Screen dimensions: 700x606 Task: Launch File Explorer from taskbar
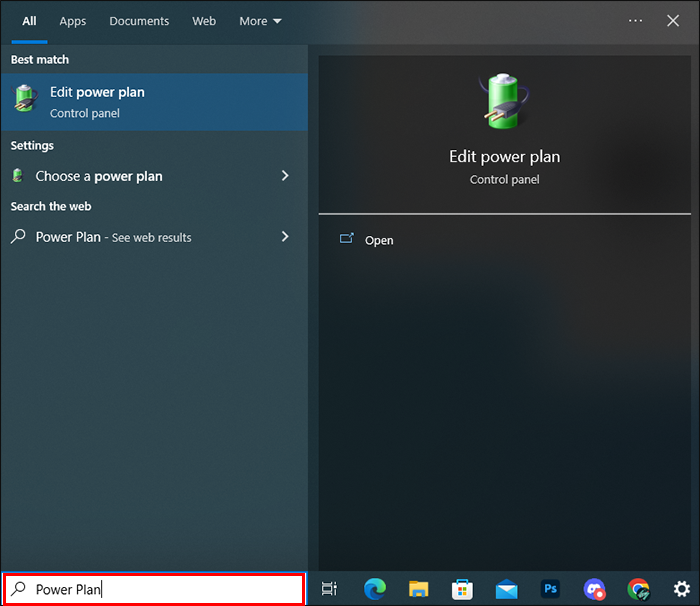[x=418, y=589]
